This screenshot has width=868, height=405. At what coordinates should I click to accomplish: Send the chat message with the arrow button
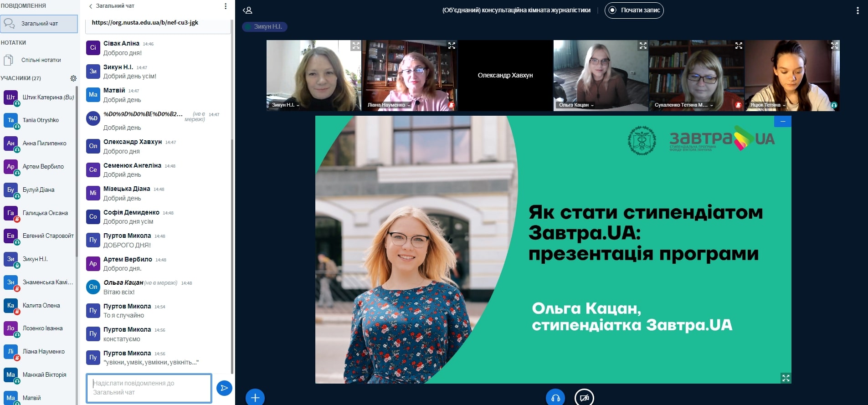tap(224, 388)
